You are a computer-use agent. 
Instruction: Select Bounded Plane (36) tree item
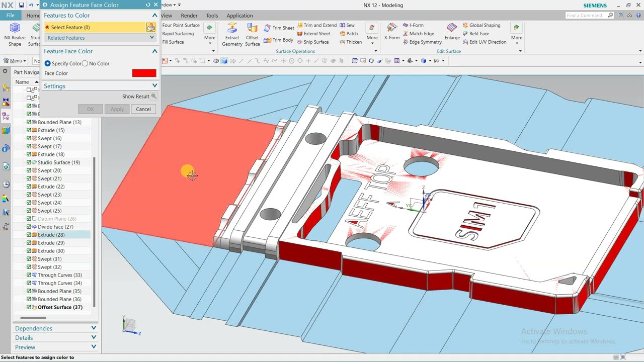59,299
